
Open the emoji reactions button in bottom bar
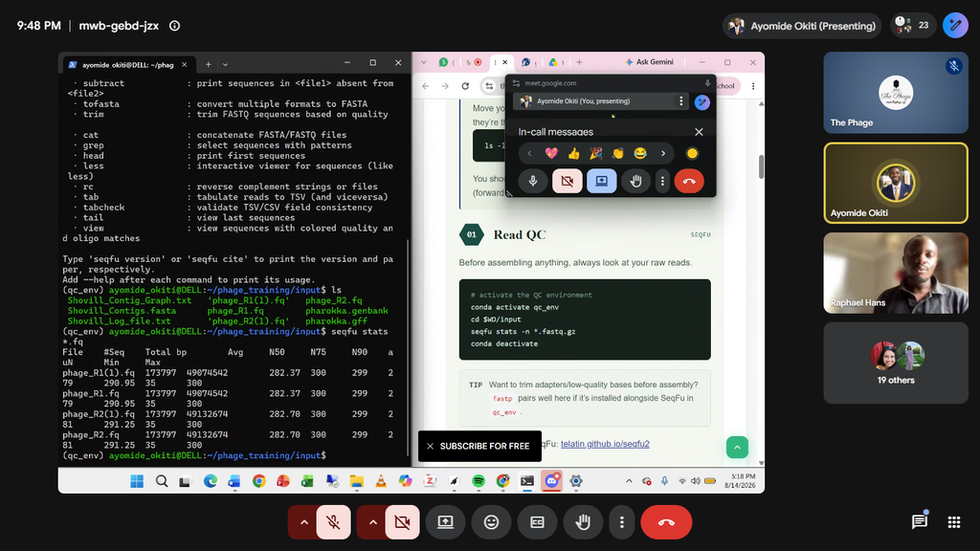(491, 522)
